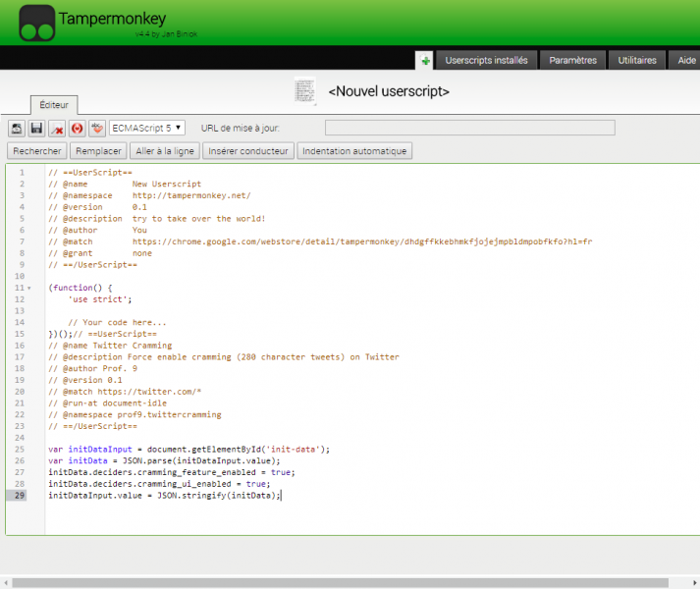Viewport: 700px width, 589px height.
Task: Click '@run-at document-idle' on line 21
Action: [115, 403]
